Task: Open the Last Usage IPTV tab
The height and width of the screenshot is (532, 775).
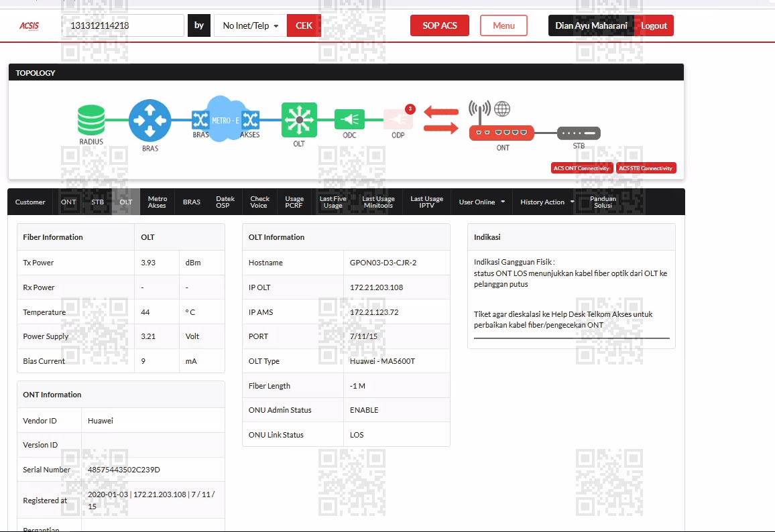Action: [x=426, y=202]
